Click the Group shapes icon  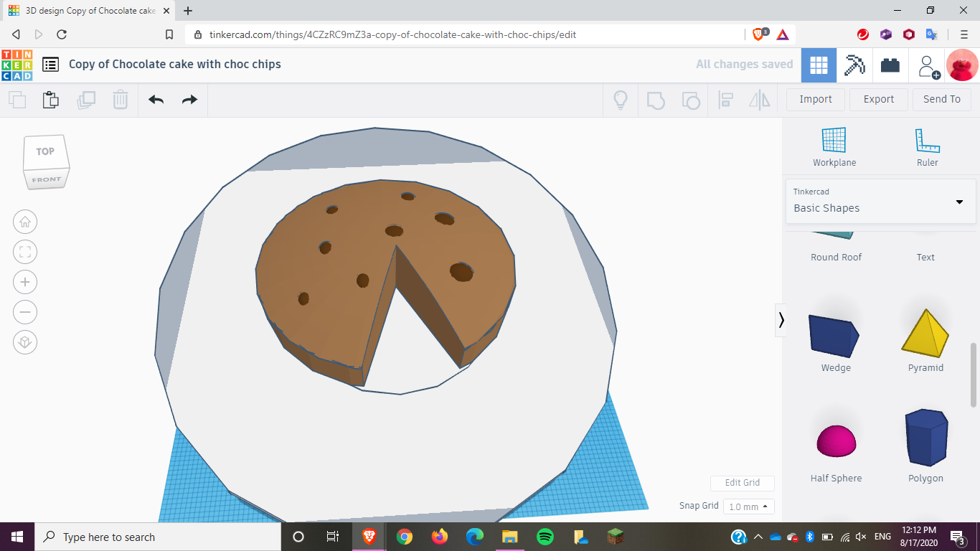pos(656,100)
